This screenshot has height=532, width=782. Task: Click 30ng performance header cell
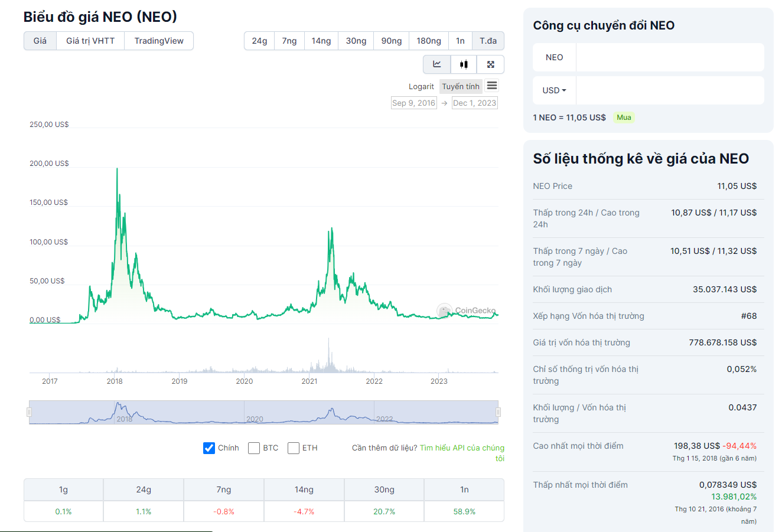[x=385, y=489]
